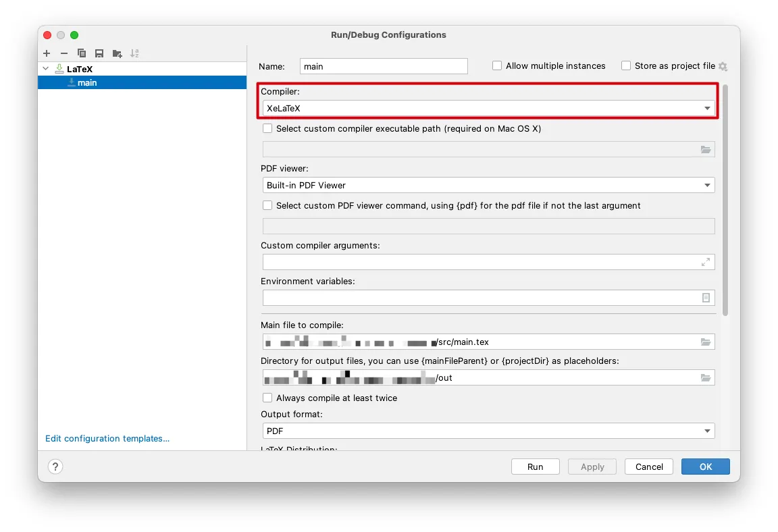Viewport: 778px width, 532px height.
Task: Check Always compile at least twice
Action: pyautogui.click(x=268, y=398)
